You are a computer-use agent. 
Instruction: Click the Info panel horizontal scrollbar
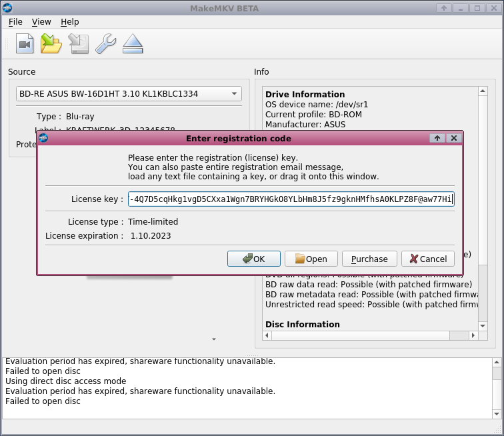pos(371,335)
